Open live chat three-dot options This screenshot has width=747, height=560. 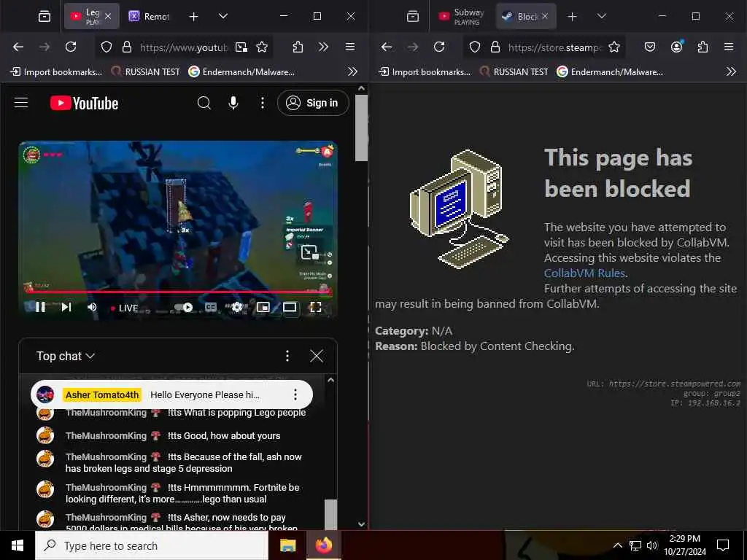pyautogui.click(x=287, y=356)
